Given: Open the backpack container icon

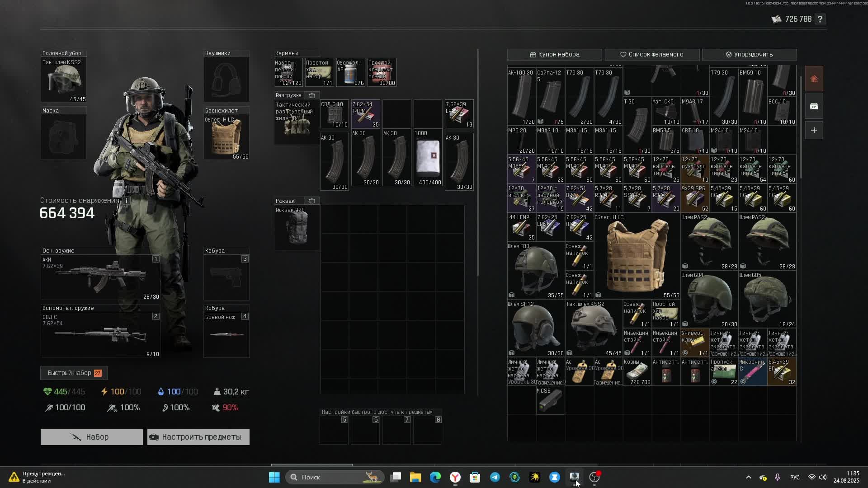Looking at the screenshot, I should pyautogui.click(x=312, y=201).
